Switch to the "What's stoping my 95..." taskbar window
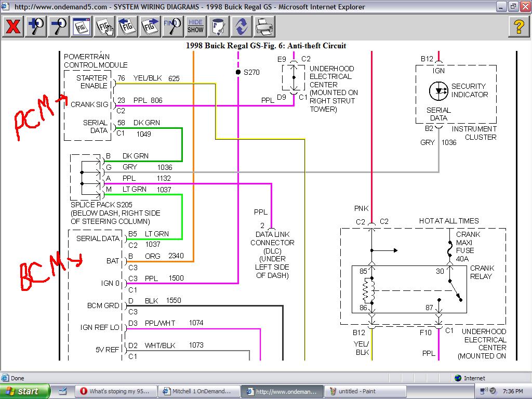Image resolution: width=532 pixels, height=399 pixels. click(115, 391)
